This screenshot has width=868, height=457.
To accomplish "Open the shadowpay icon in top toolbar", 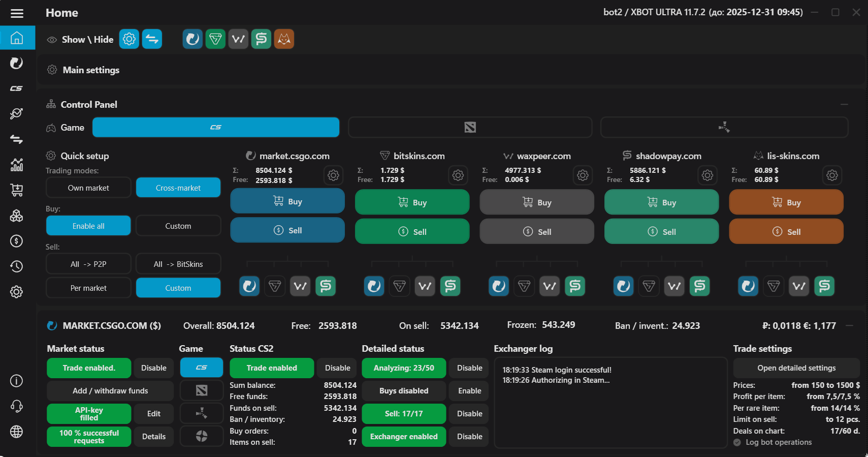I will click(261, 39).
